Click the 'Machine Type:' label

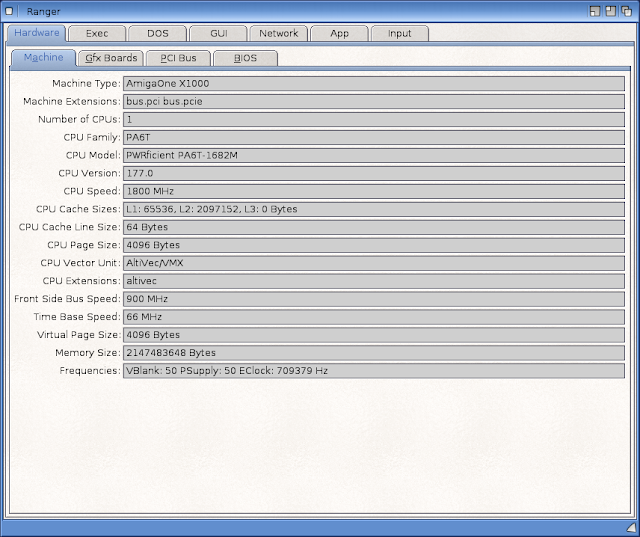click(x=87, y=84)
